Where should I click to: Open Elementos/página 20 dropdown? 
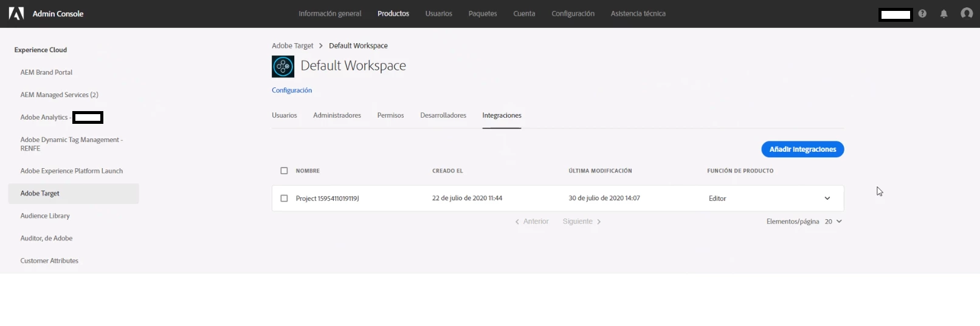833,222
